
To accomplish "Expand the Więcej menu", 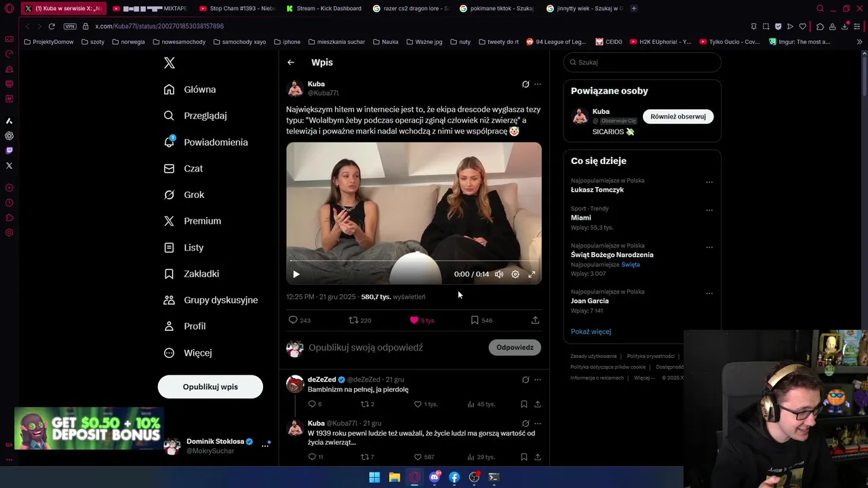I will (188, 352).
